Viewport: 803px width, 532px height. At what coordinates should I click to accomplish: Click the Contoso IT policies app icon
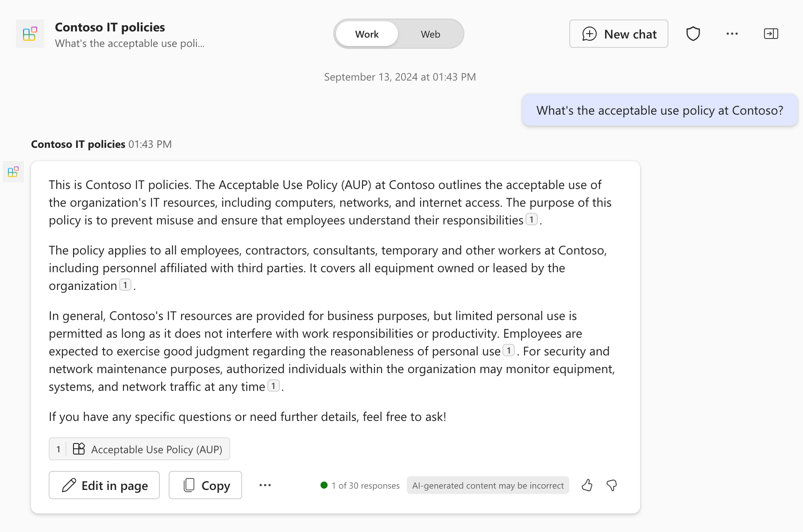coord(30,33)
